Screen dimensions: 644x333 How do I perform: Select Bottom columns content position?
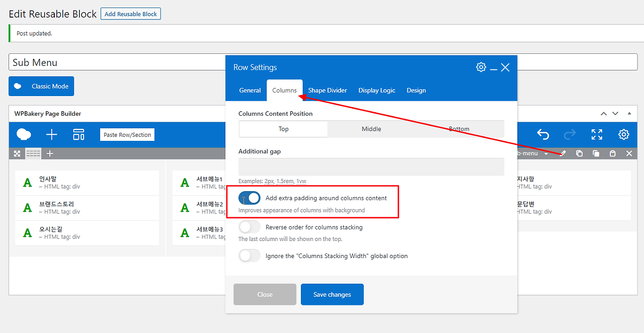click(459, 129)
